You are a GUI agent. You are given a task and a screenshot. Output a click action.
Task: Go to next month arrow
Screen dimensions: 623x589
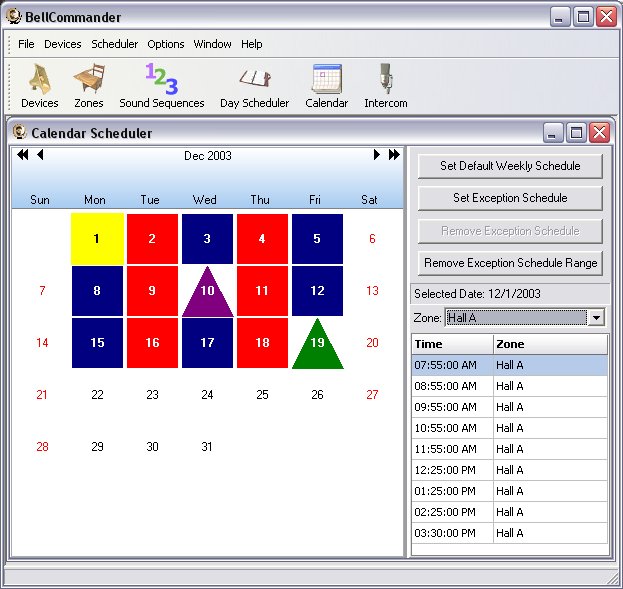coord(377,155)
